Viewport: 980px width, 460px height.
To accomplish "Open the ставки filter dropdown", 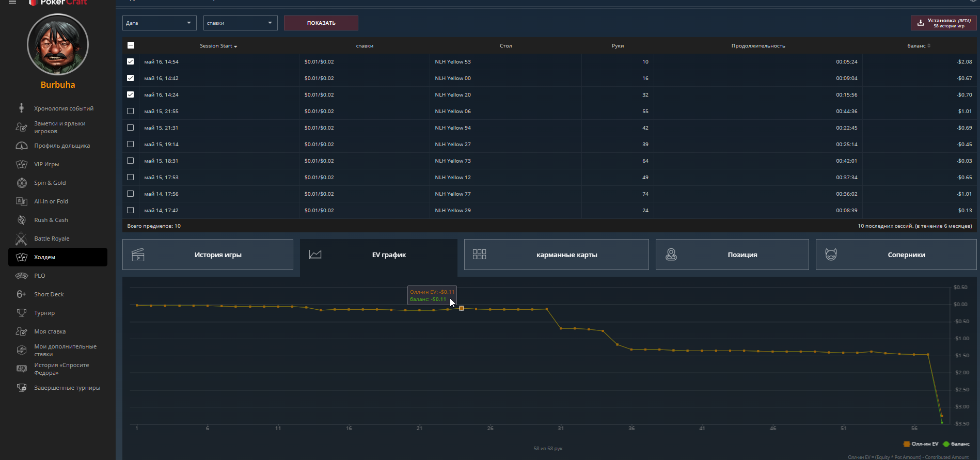I will click(240, 23).
